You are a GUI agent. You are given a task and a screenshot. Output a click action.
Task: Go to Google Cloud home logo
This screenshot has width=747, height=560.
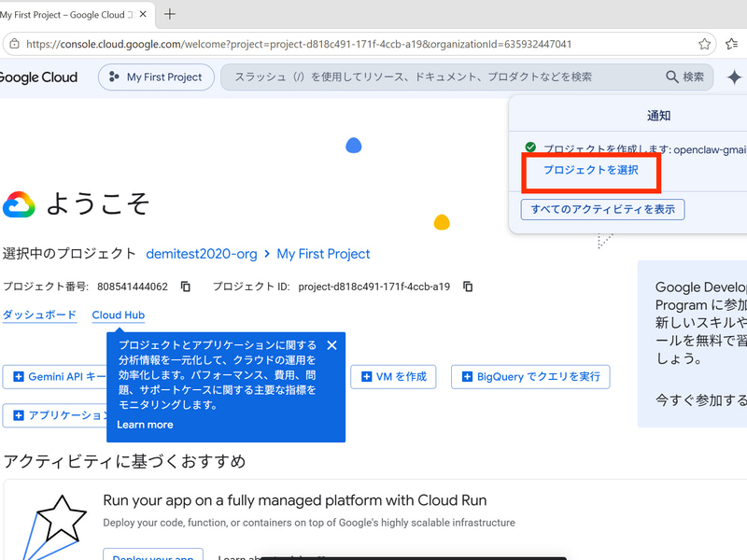click(x=38, y=77)
